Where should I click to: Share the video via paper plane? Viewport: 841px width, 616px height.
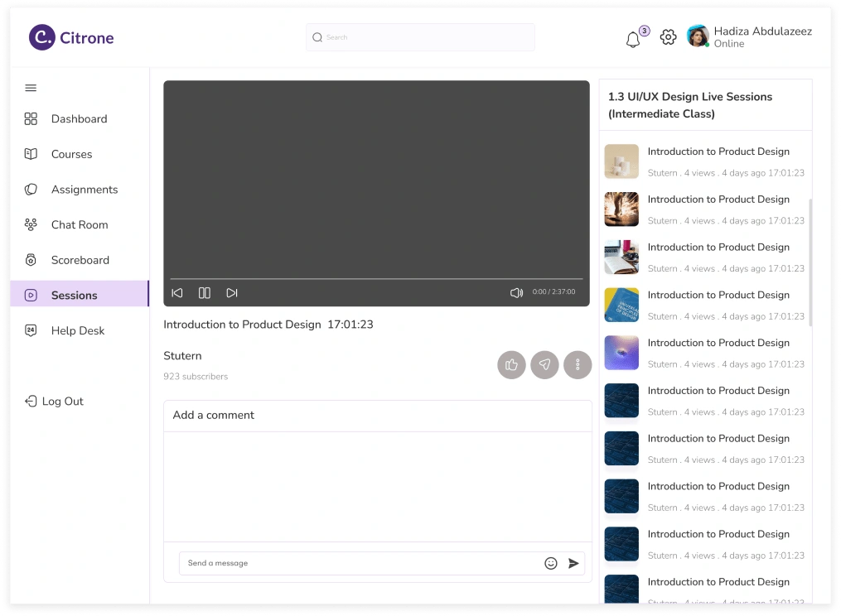(544, 365)
